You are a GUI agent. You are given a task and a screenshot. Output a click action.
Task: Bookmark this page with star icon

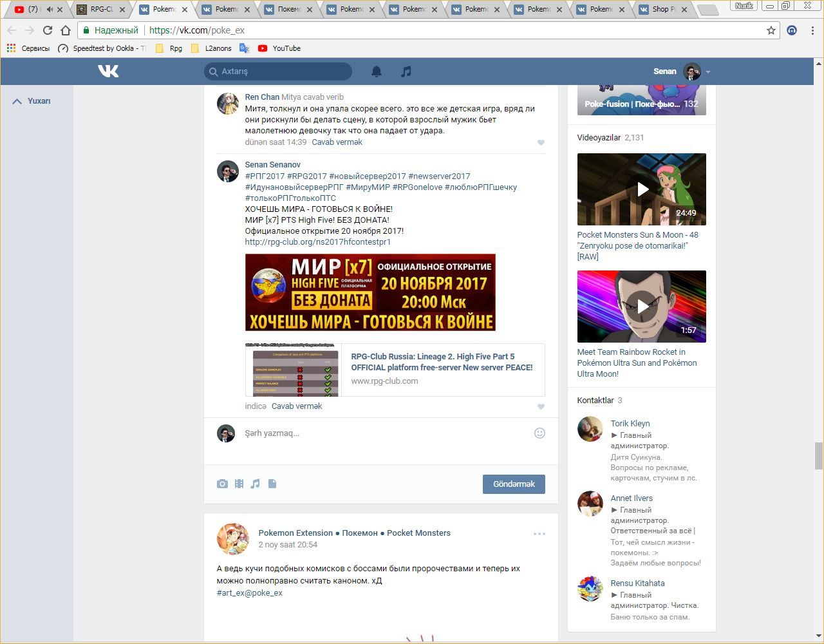[771, 30]
